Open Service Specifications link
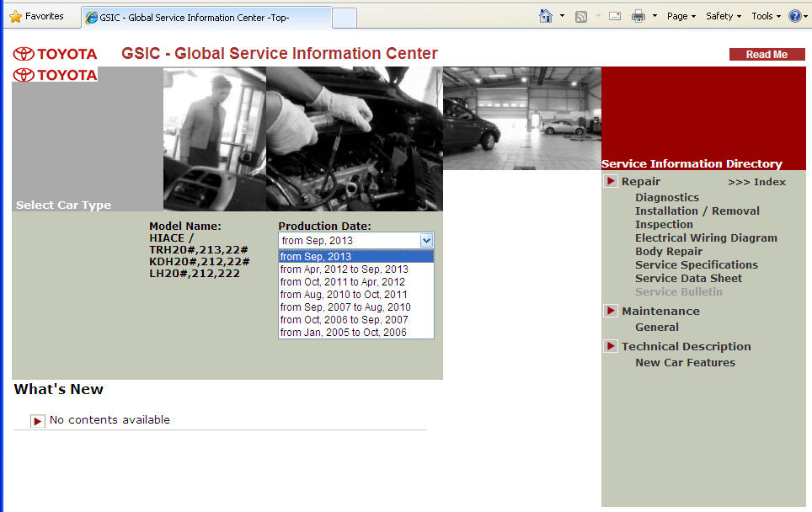812x512 pixels. [x=697, y=264]
